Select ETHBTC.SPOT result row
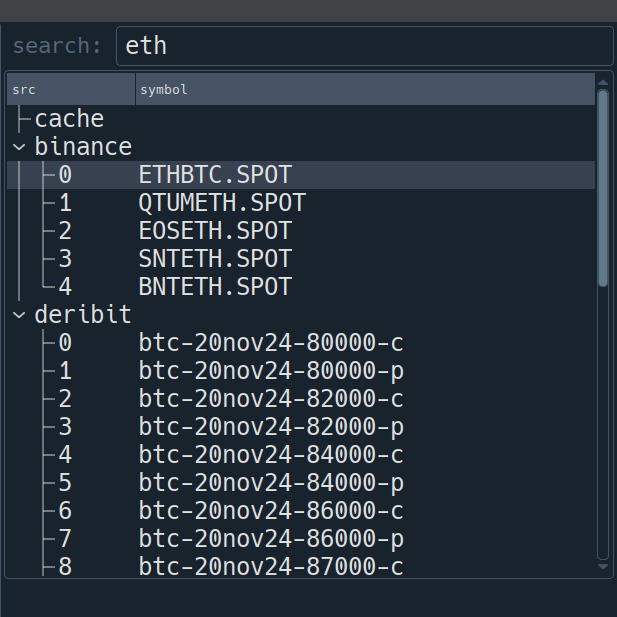 (215, 175)
